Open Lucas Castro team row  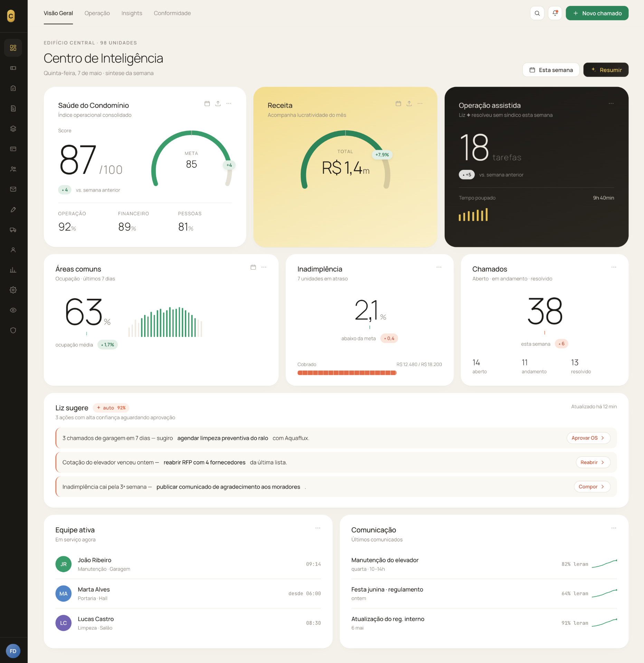coord(188,623)
